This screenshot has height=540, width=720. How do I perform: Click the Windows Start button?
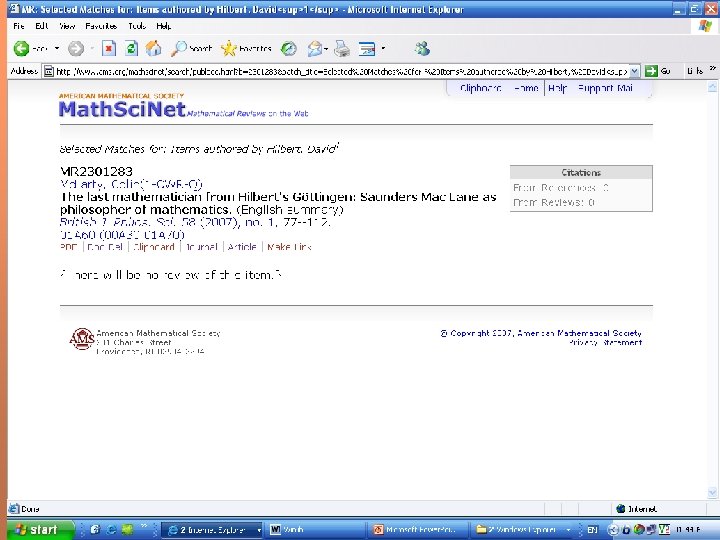point(40,530)
